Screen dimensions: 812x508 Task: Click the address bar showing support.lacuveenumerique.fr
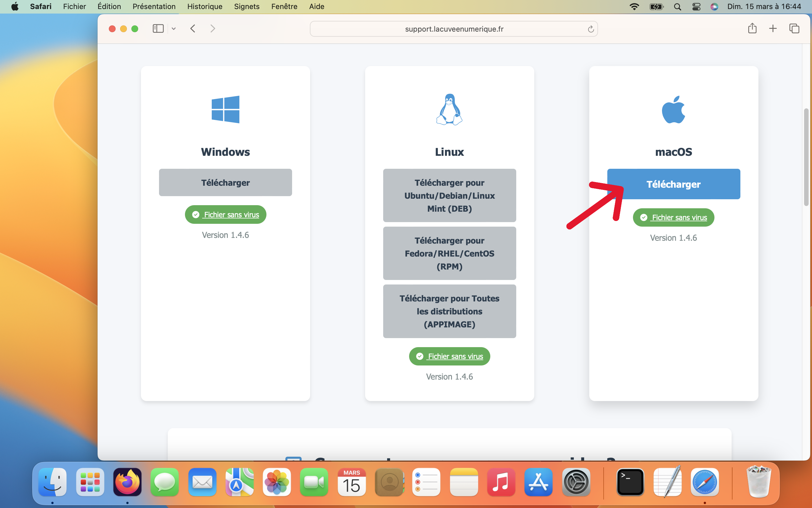click(454, 29)
